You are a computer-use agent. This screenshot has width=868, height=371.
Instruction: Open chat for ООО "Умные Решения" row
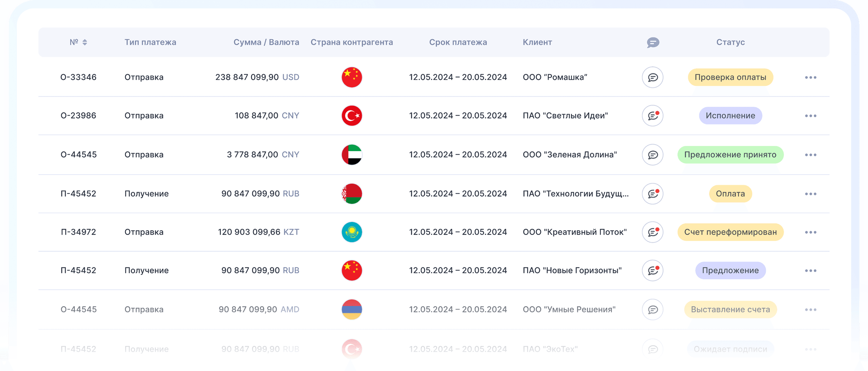653,310
